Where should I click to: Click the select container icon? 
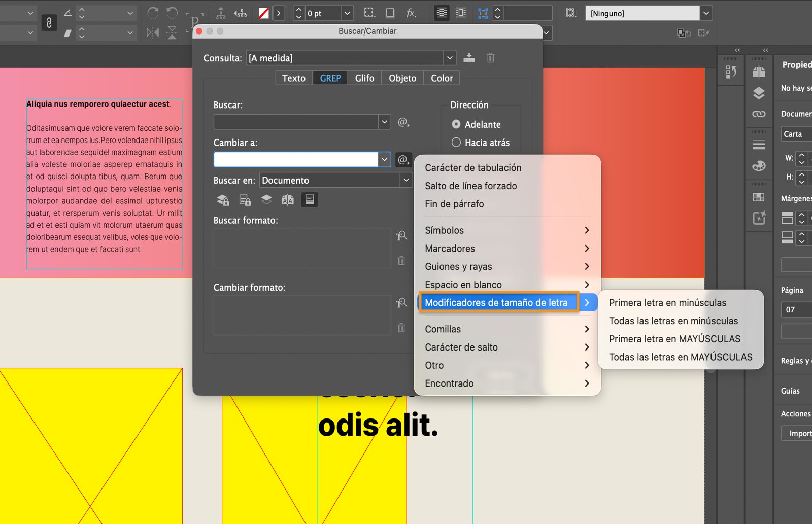(x=221, y=13)
